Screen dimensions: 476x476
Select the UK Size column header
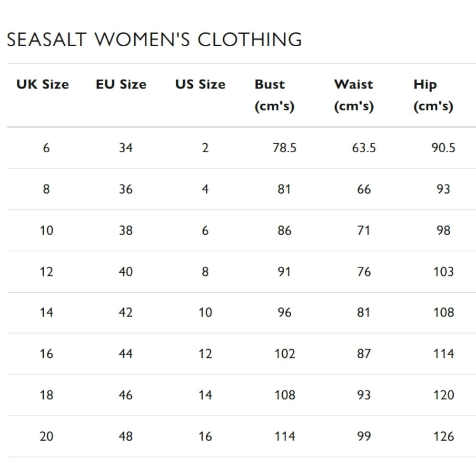tap(43, 84)
